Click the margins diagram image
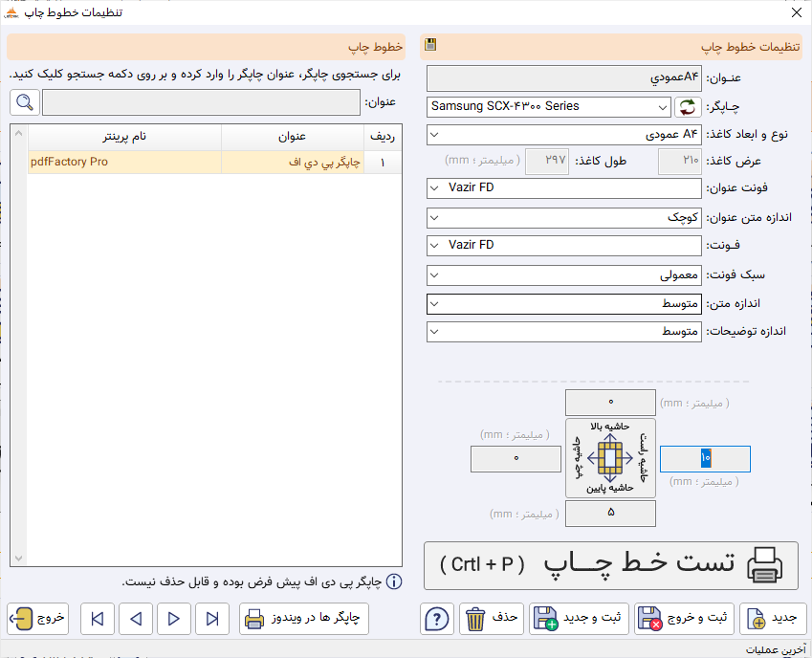 (x=610, y=458)
